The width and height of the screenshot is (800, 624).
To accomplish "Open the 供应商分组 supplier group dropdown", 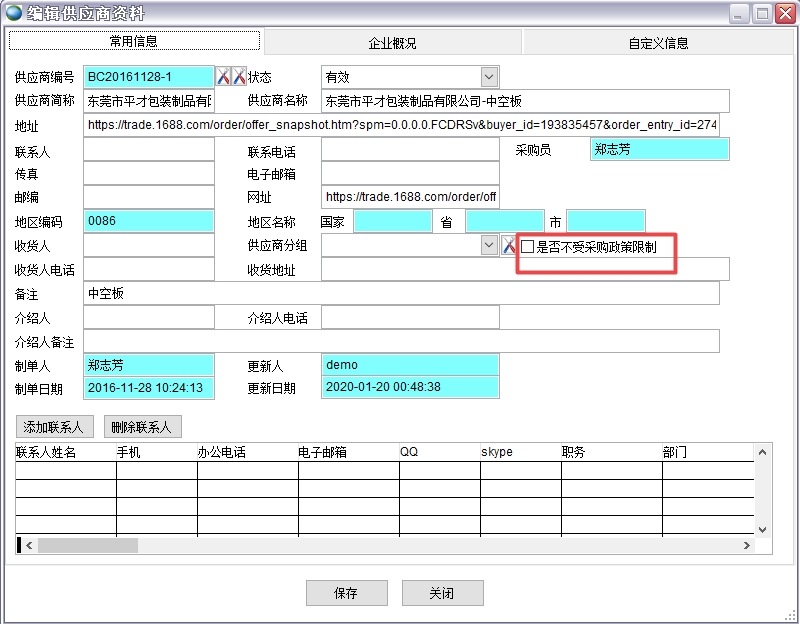I will tap(490, 244).
